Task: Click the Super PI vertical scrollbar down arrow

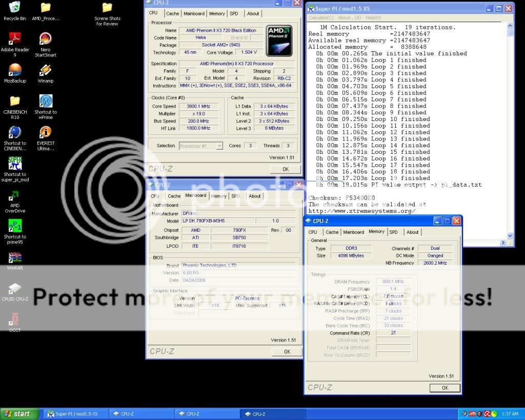Action: pyautogui.click(x=510, y=235)
